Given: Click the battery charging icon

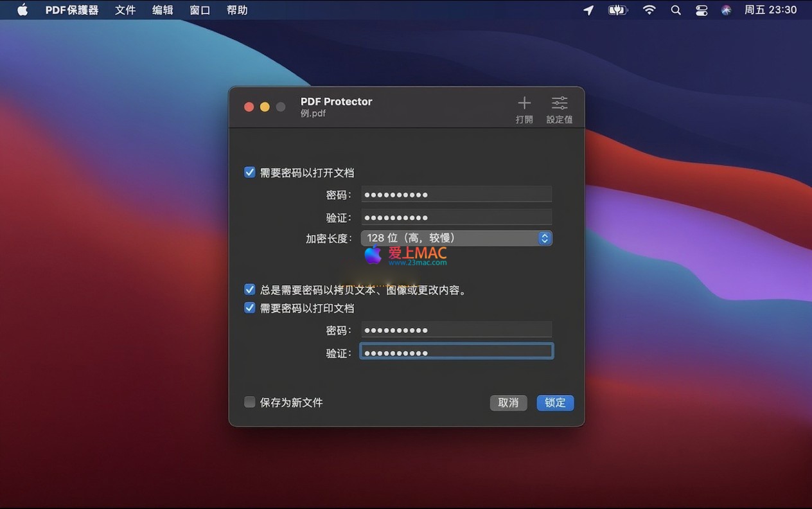Looking at the screenshot, I should click(617, 10).
